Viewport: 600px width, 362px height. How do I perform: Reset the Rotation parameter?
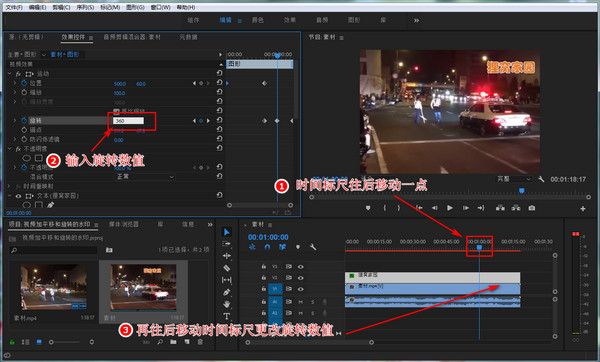point(219,120)
